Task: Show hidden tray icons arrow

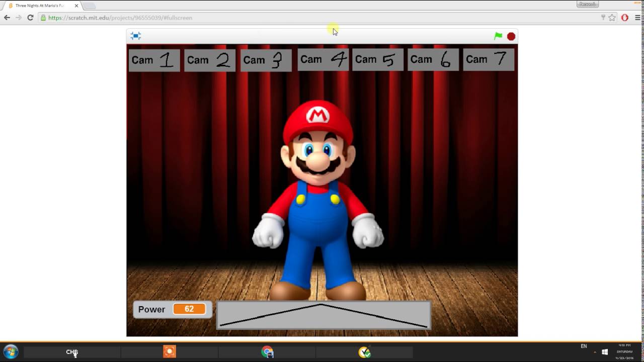Action: [595, 352]
